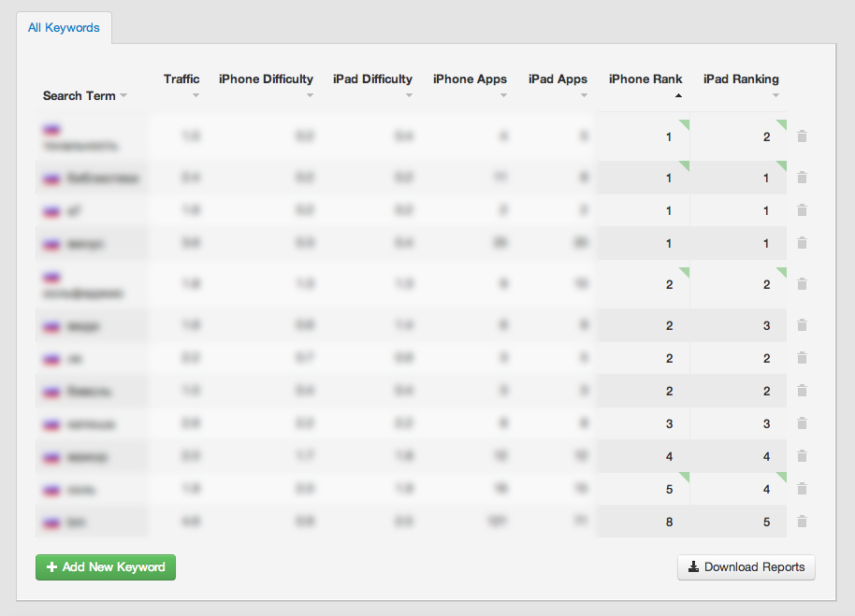Click the Traffic column sort arrow
This screenshot has height=616, width=855.
(196, 95)
